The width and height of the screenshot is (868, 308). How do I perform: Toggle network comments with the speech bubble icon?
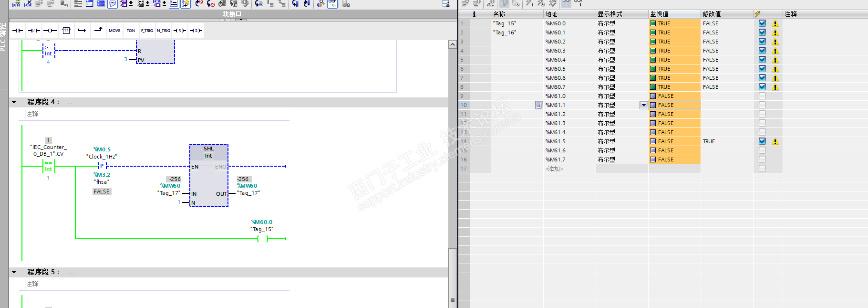click(113, 4)
